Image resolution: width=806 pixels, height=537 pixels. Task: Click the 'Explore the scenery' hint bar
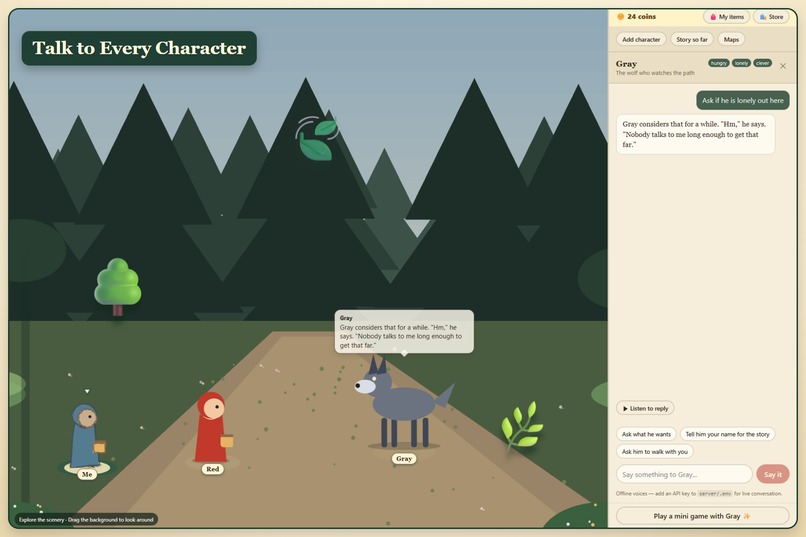click(x=86, y=520)
